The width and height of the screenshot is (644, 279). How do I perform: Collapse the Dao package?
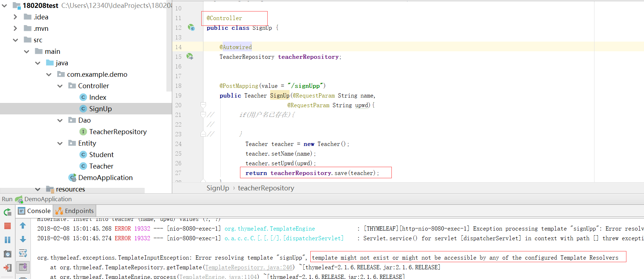coord(60,120)
